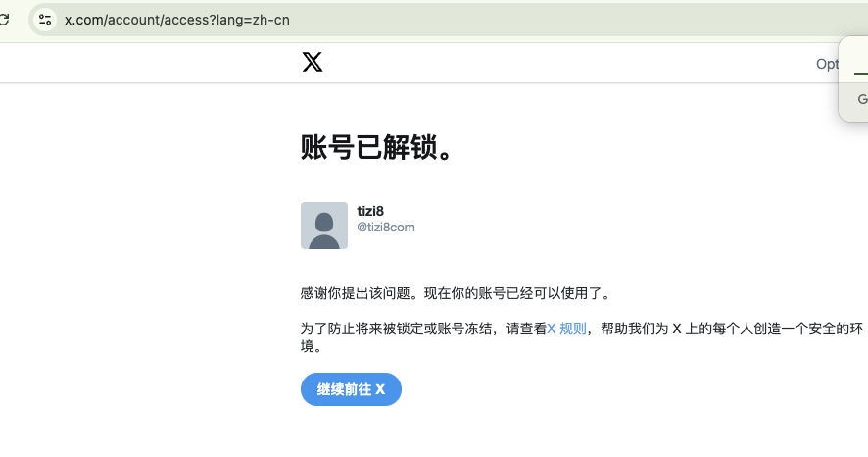Open the partially visible Opt menu in header
The image size is (868, 457).
click(827, 64)
